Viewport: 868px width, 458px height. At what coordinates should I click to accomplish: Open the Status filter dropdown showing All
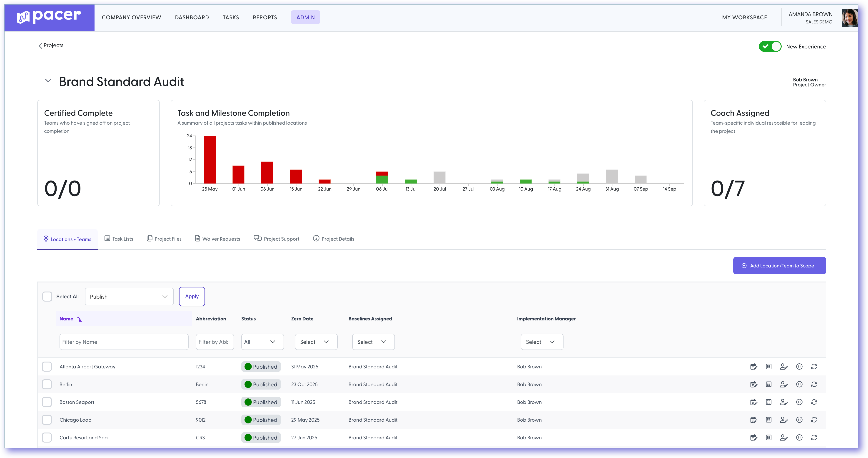262,342
